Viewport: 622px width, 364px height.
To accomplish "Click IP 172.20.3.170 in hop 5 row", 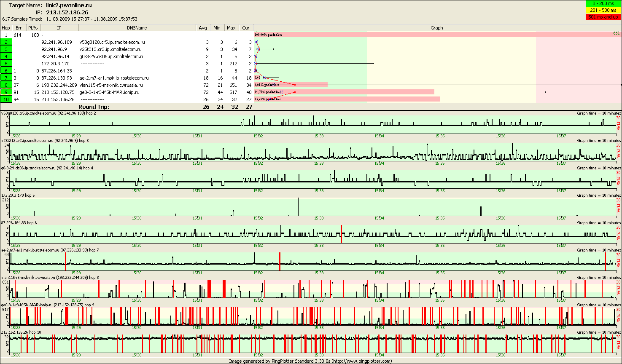I will [x=55, y=64].
